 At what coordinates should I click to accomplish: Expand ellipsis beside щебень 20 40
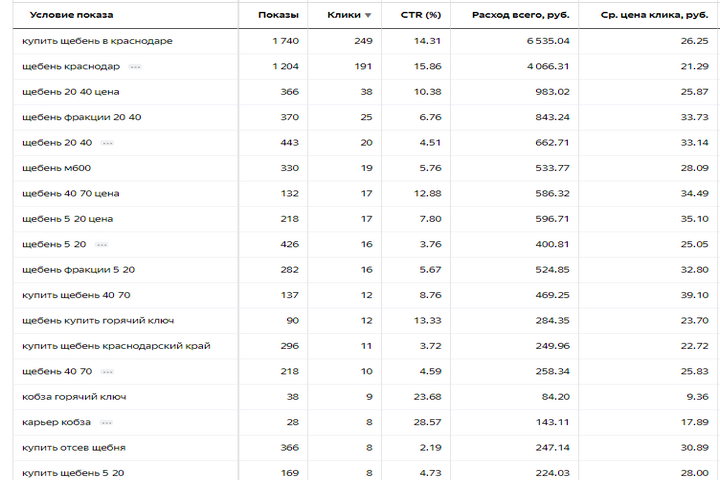click(107, 143)
